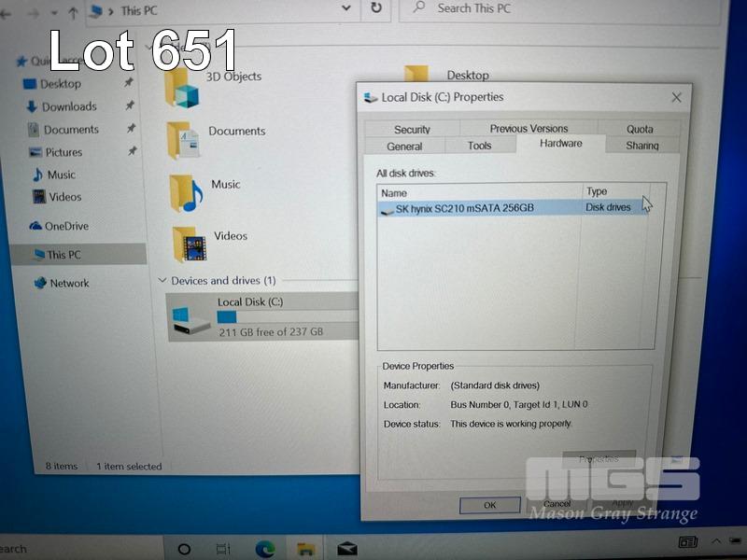
Task: Launch File Explorer from the taskbar
Action: point(305,548)
